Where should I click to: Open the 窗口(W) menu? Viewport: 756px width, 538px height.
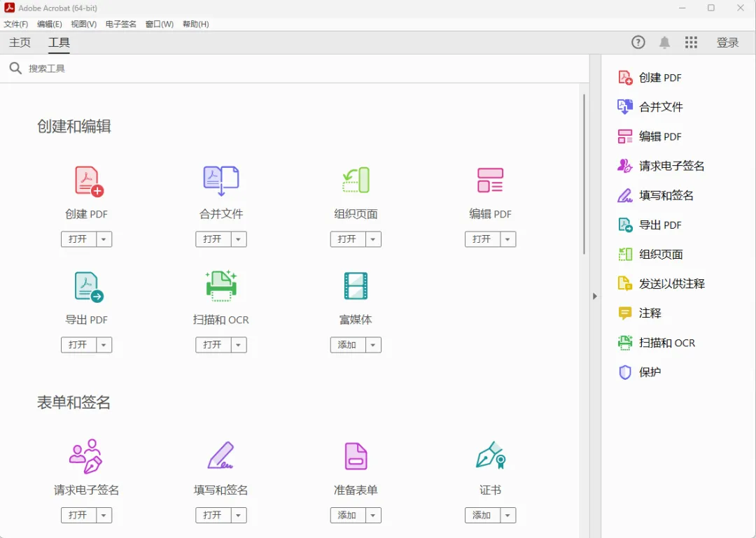pyautogui.click(x=159, y=24)
